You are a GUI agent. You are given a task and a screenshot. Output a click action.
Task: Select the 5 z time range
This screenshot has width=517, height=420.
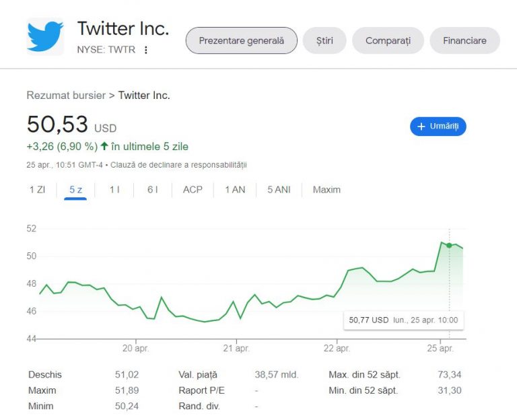[75, 190]
